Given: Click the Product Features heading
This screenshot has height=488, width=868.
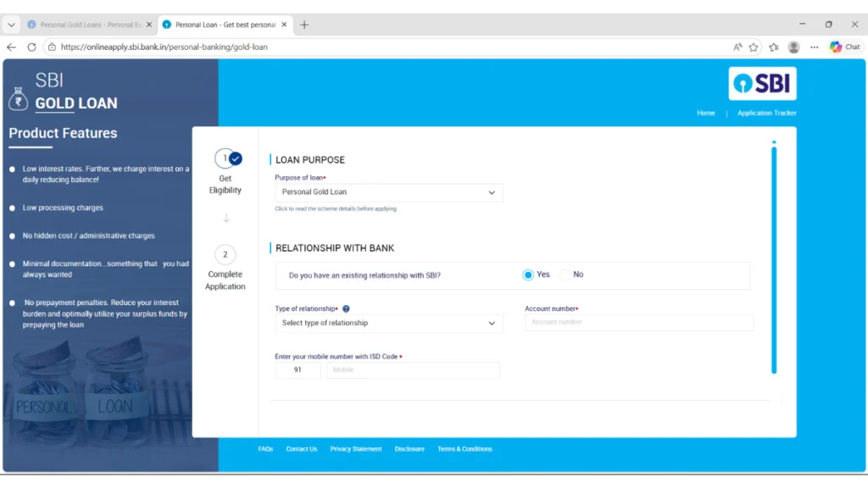Looking at the screenshot, I should coord(63,133).
